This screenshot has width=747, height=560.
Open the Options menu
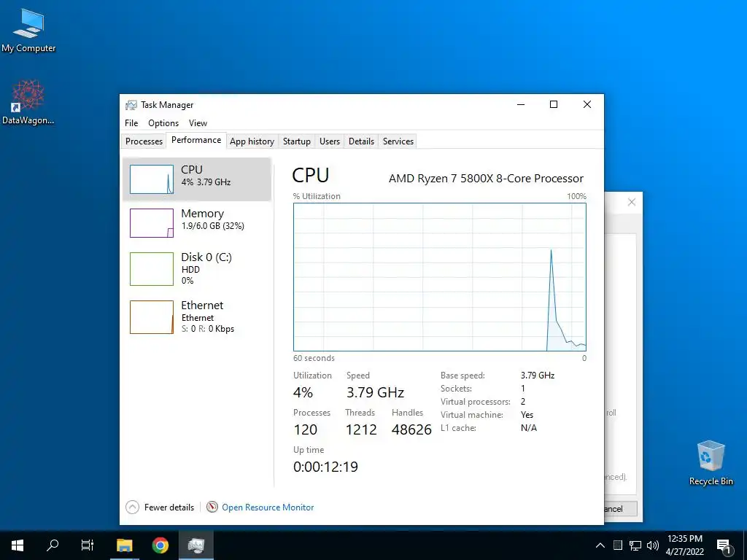pos(163,122)
